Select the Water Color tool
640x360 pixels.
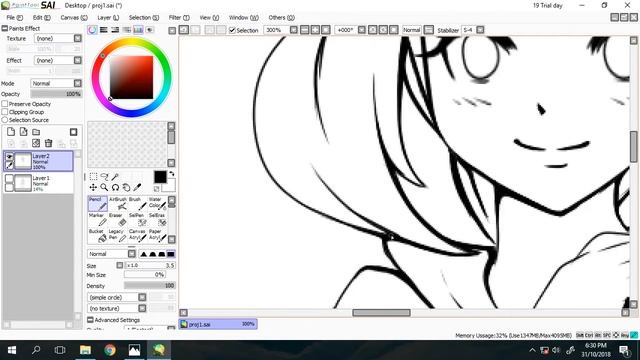tap(157, 204)
